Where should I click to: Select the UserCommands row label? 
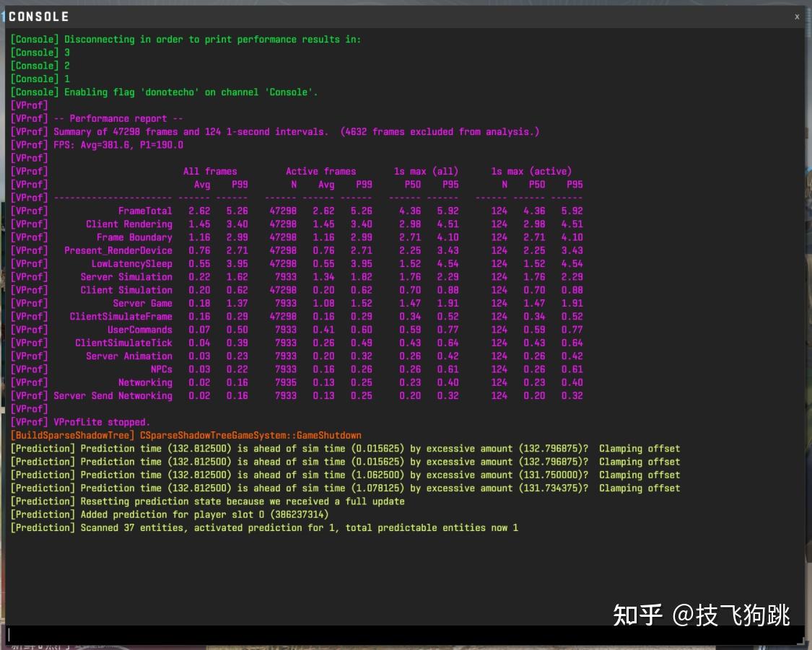click(x=140, y=330)
